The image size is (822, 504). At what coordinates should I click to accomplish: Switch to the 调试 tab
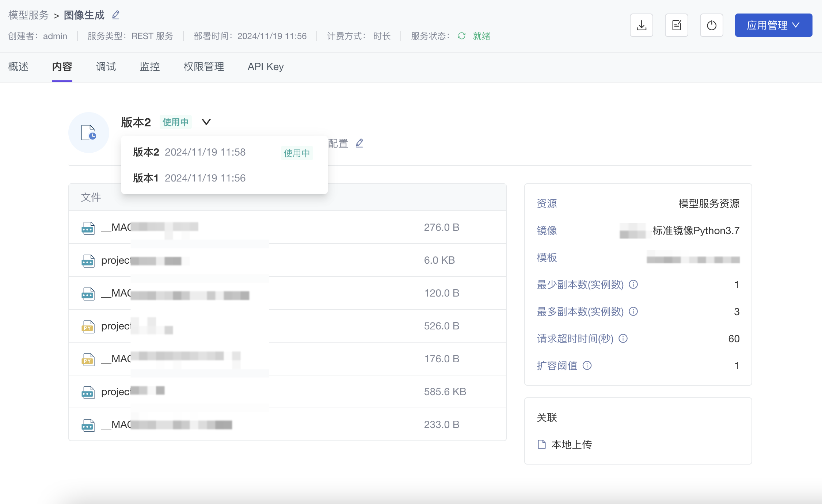click(x=106, y=66)
